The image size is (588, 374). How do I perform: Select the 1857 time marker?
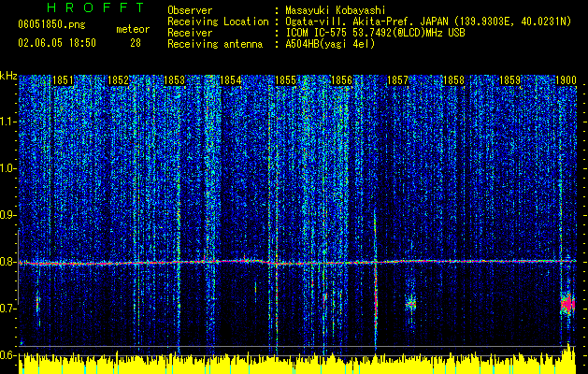(397, 80)
